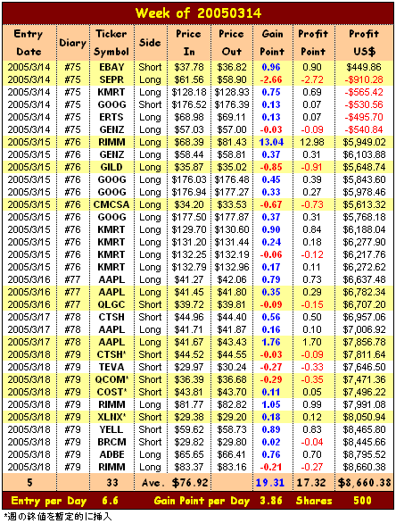This screenshot has width=396, height=532.
Task: Click the $5,949.02 profit cell
Action: pyautogui.click(x=364, y=142)
